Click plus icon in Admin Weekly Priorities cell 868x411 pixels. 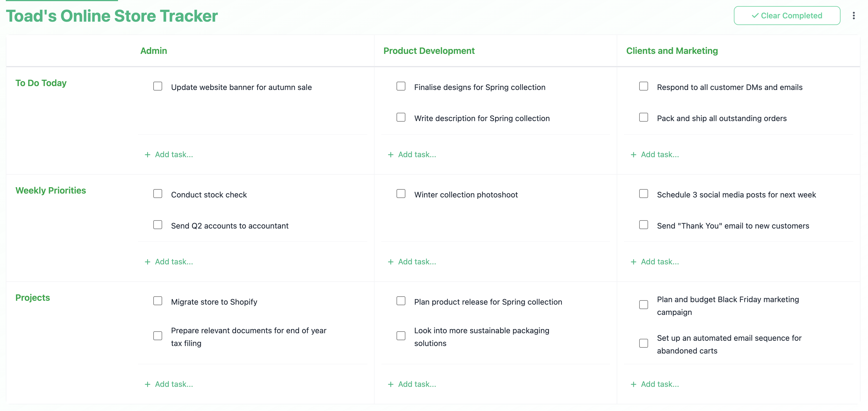point(147,262)
